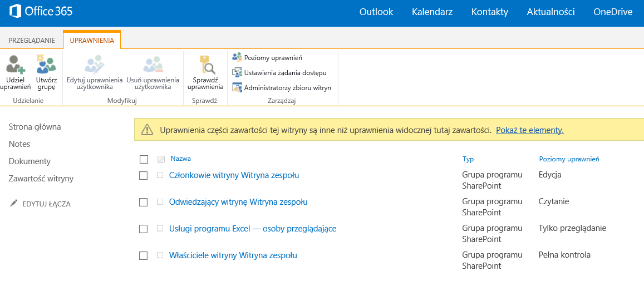Viewport: 644px width, 286px height.
Task: Click the pencil icon beside EDYTUJ ŁĄCZA
Action: [x=13, y=203]
